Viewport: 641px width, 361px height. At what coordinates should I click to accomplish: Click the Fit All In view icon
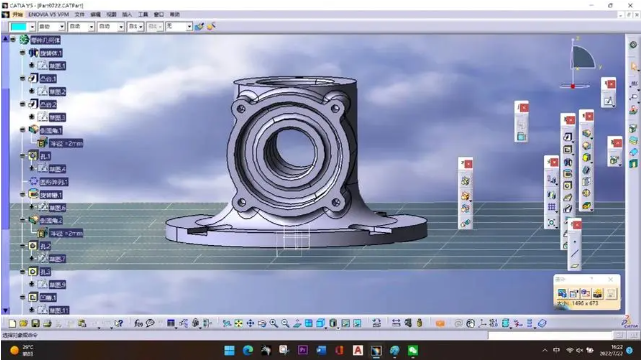pos(239,324)
